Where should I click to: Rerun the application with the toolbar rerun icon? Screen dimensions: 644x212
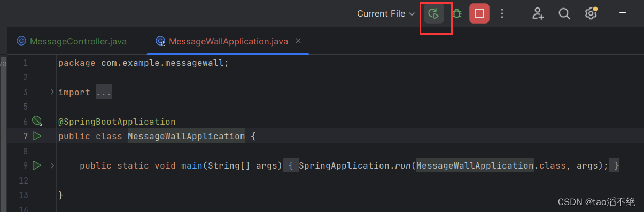tap(434, 14)
